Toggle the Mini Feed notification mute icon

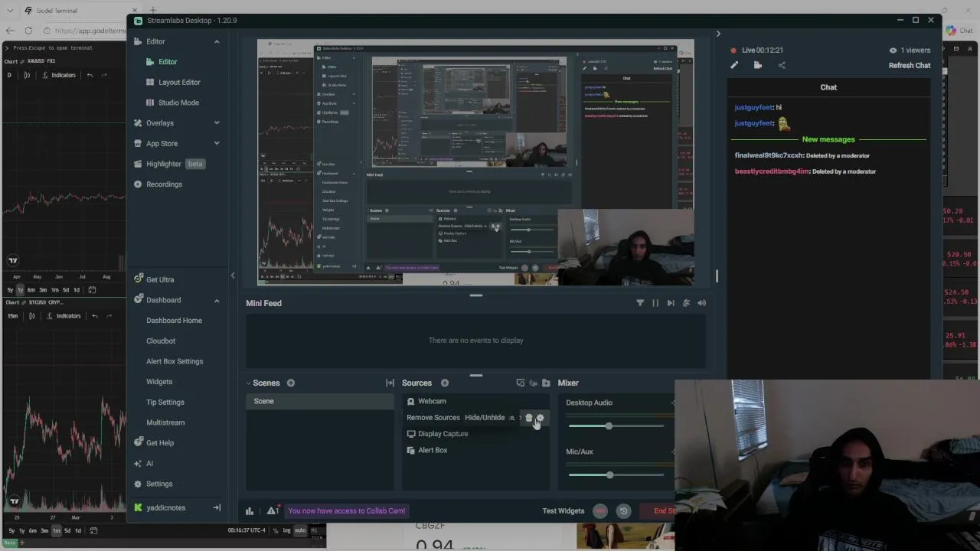[686, 303]
